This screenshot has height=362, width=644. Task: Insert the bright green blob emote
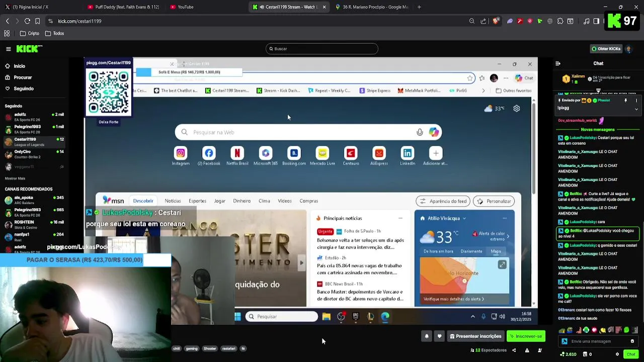pos(626,330)
